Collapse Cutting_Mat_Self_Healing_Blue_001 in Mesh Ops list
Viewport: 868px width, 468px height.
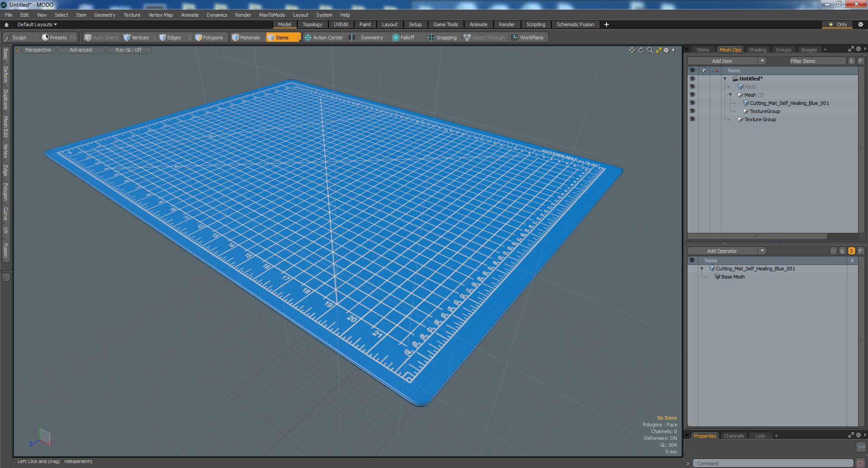(702, 269)
